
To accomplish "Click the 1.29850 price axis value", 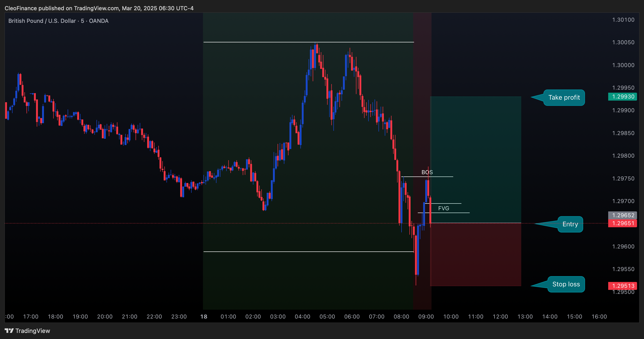I will [x=623, y=133].
